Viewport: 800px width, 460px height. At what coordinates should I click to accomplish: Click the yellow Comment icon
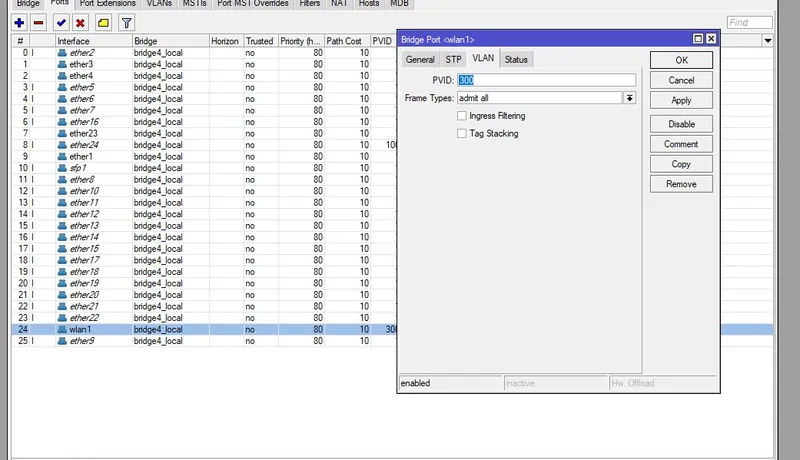103,23
